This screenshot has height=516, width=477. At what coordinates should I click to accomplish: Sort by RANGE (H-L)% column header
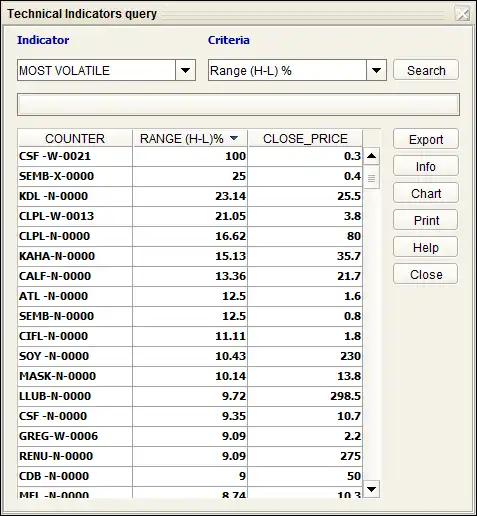[190, 138]
